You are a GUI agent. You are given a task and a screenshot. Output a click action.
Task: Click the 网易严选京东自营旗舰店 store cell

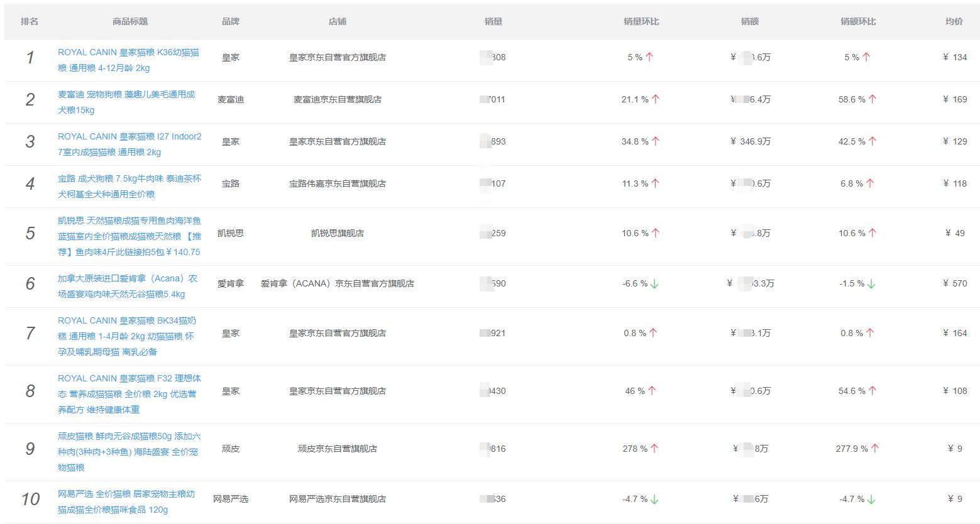point(338,499)
